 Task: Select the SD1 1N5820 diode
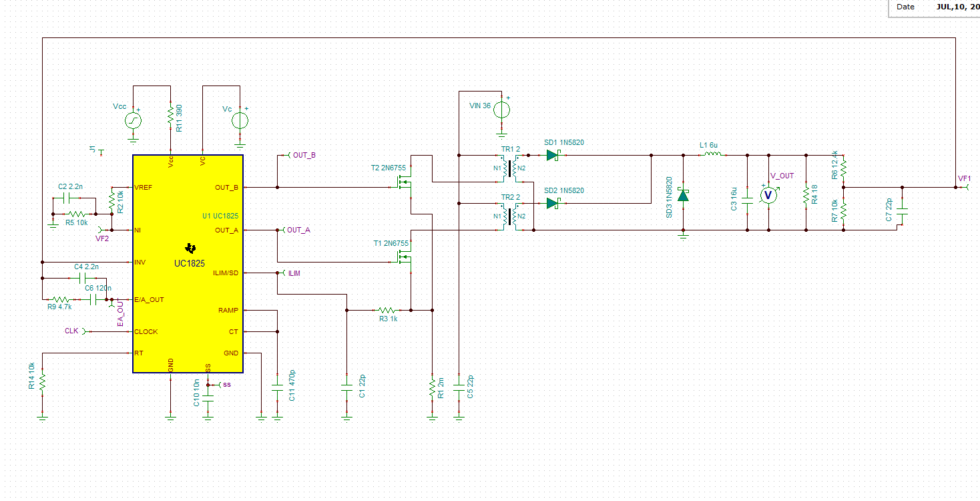552,155
